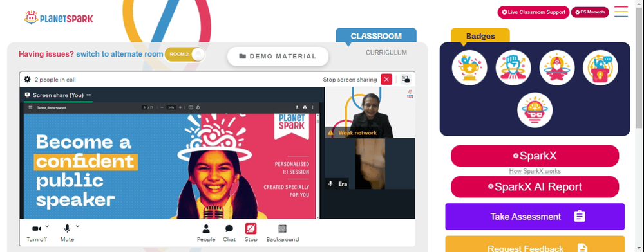
Task: Switch to the CURRICULUM tab
Action: [386, 53]
